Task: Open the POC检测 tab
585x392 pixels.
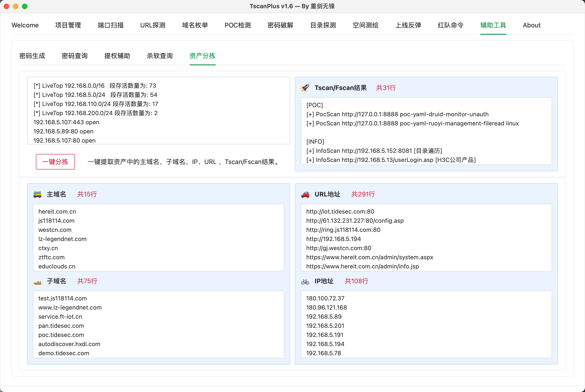Action: pos(238,25)
